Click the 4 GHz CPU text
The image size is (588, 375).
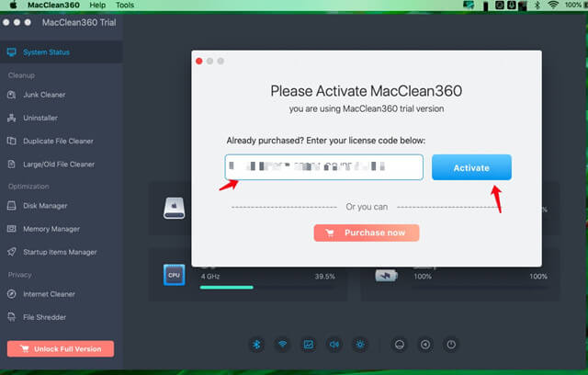coord(210,277)
